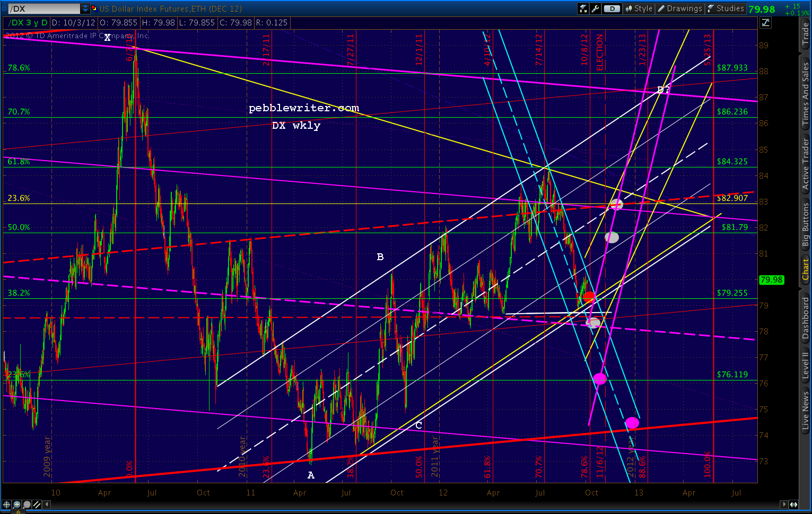The width and height of the screenshot is (812, 514).
Task: Click the zoom in magnifier icon
Action: (17, 504)
